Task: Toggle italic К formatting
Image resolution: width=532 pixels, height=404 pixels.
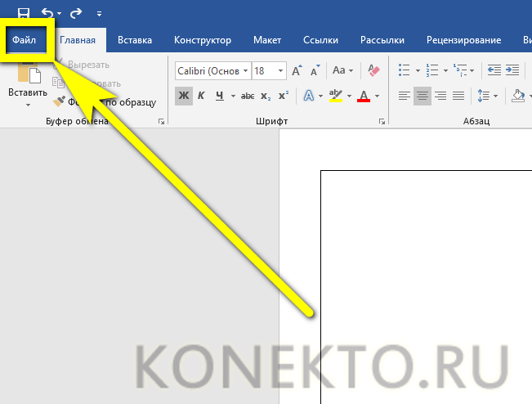Action: (x=201, y=96)
